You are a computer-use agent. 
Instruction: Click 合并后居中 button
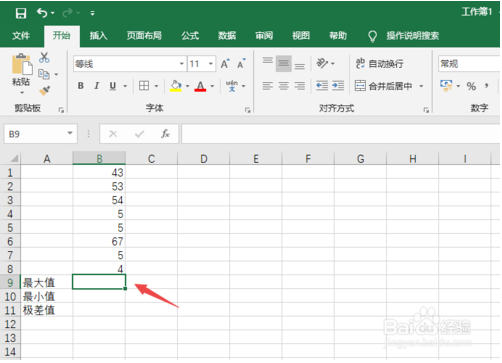pos(383,86)
